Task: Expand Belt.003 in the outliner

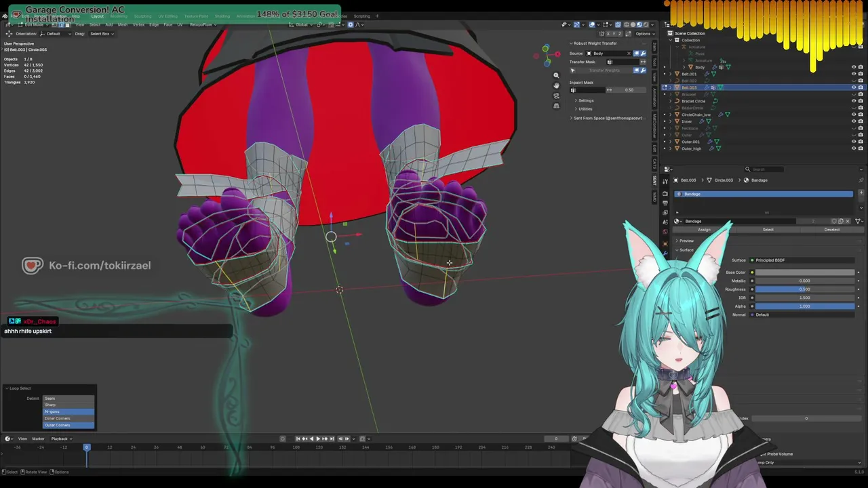Action: [x=670, y=87]
